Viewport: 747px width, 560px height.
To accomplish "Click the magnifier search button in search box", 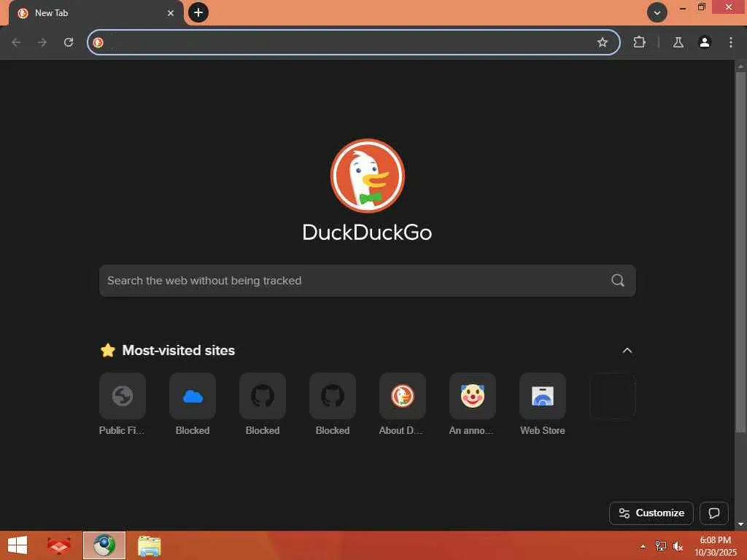I will click(x=618, y=281).
